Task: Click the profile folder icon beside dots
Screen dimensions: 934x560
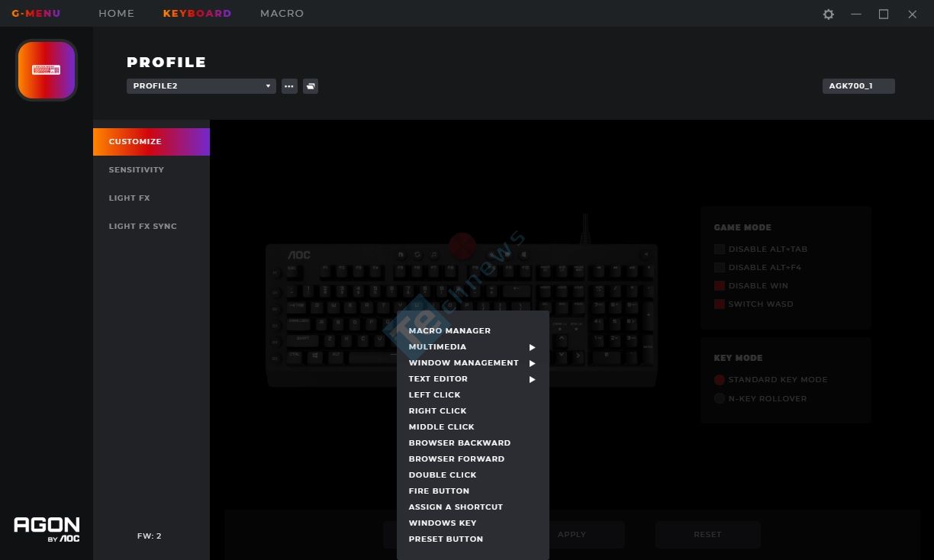Action: (x=311, y=86)
